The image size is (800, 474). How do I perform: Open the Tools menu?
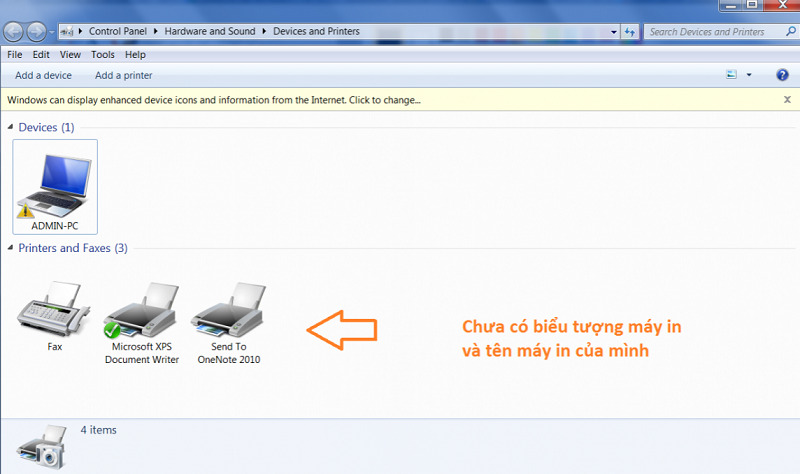pos(103,55)
